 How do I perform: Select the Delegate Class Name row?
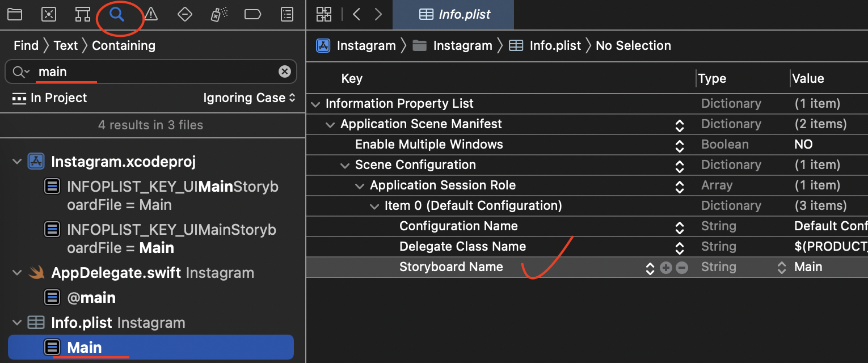pos(587,247)
